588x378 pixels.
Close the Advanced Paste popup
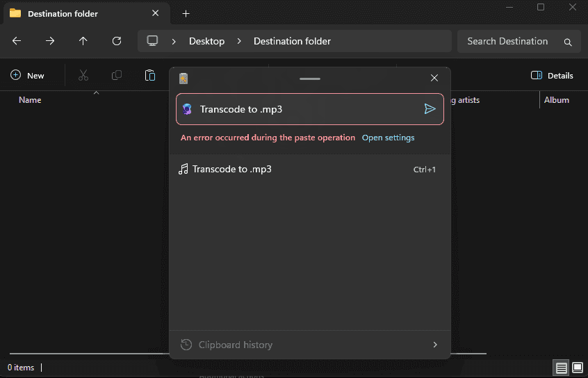434,78
